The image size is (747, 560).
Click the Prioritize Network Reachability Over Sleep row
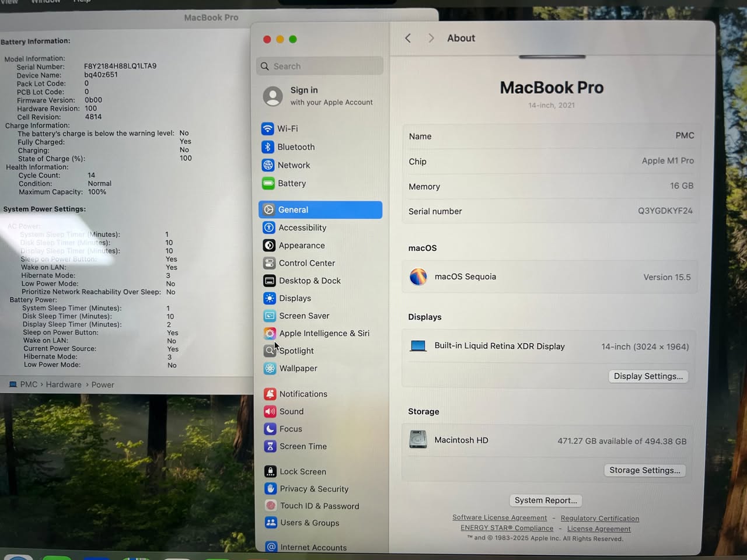click(x=98, y=292)
